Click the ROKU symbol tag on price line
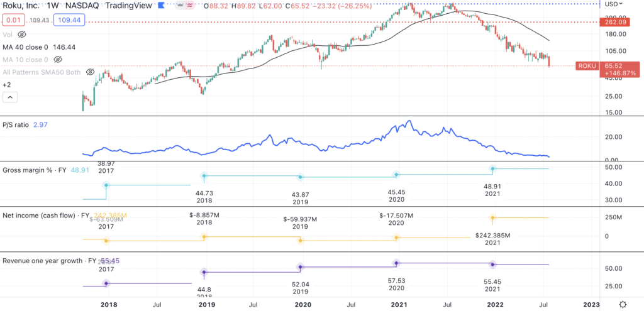This screenshot has height=311, width=644. click(x=587, y=65)
